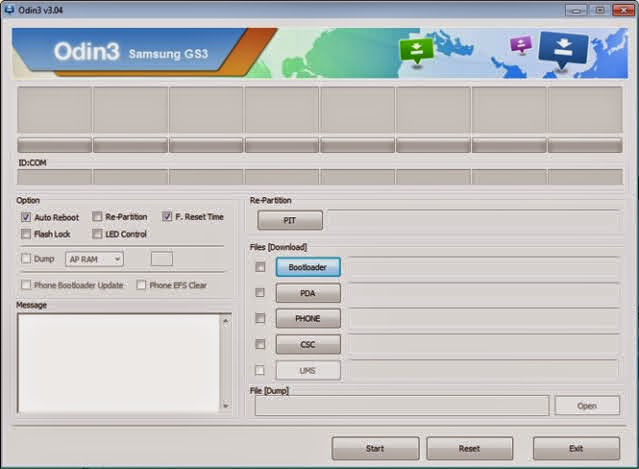Start the flashing process
The width and height of the screenshot is (639, 469).
(x=375, y=449)
